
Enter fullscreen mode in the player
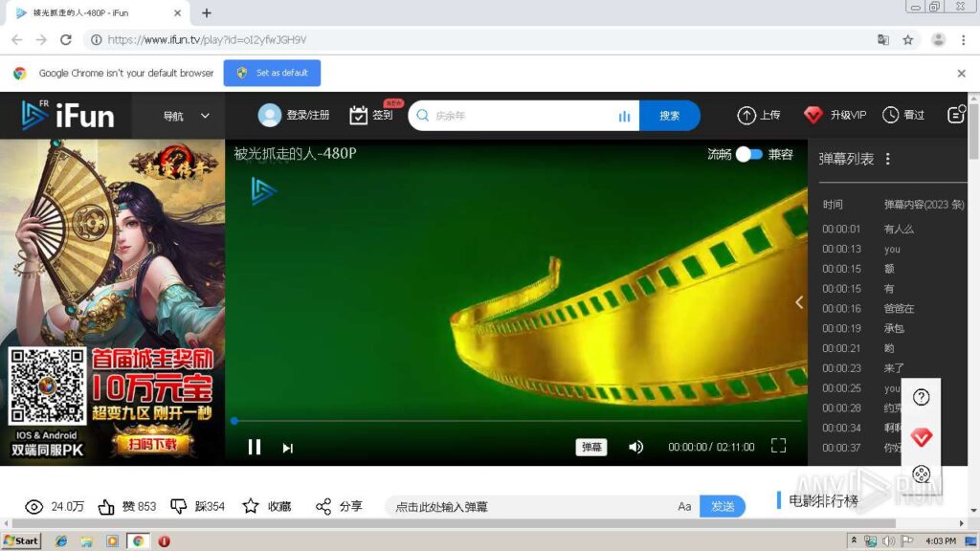tap(778, 446)
